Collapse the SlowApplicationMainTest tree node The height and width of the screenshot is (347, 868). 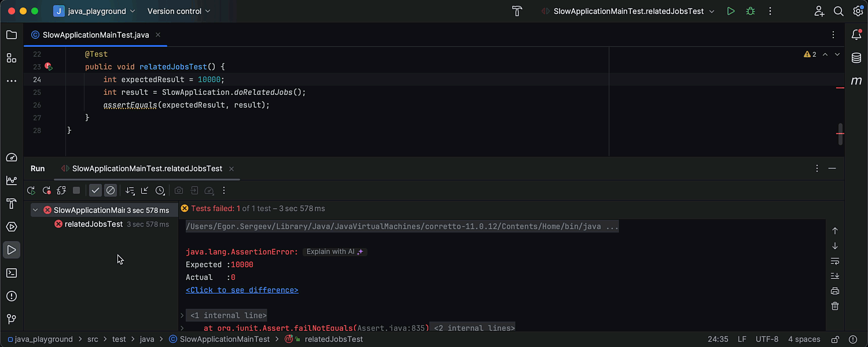tap(35, 211)
